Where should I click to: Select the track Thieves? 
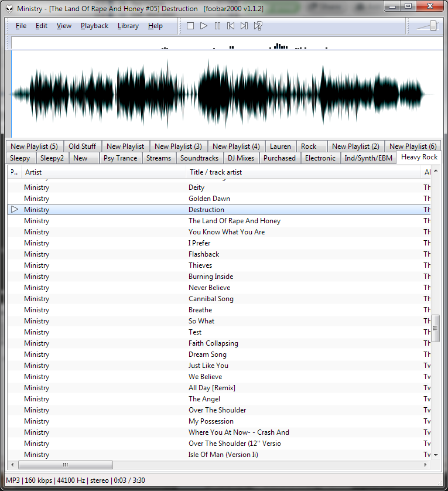pos(219,265)
